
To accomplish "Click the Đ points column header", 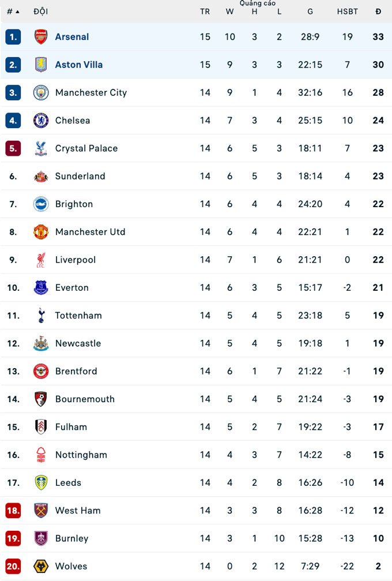I will 378,12.
